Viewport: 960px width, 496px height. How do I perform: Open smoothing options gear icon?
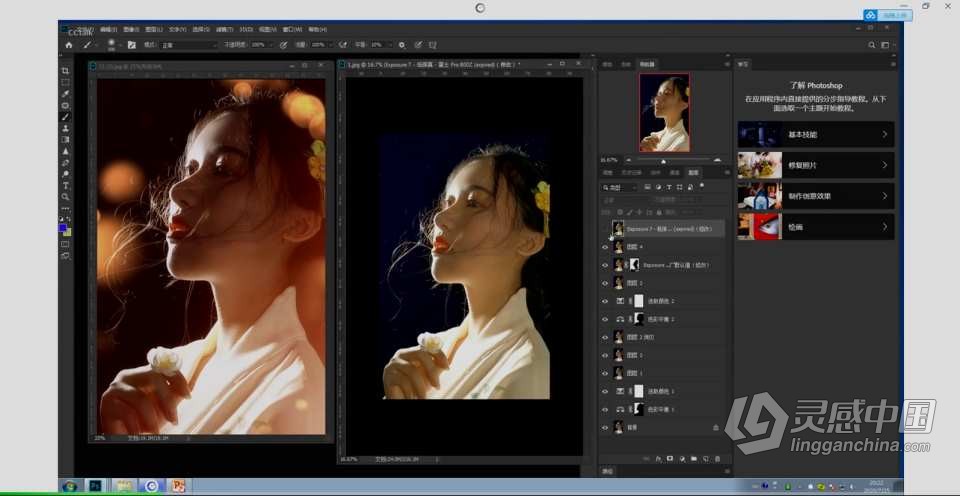click(x=402, y=45)
